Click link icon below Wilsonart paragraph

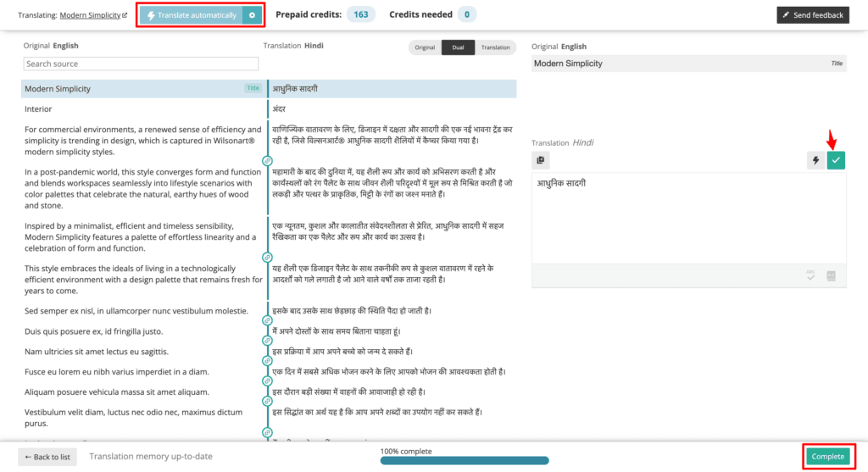pyautogui.click(x=267, y=161)
